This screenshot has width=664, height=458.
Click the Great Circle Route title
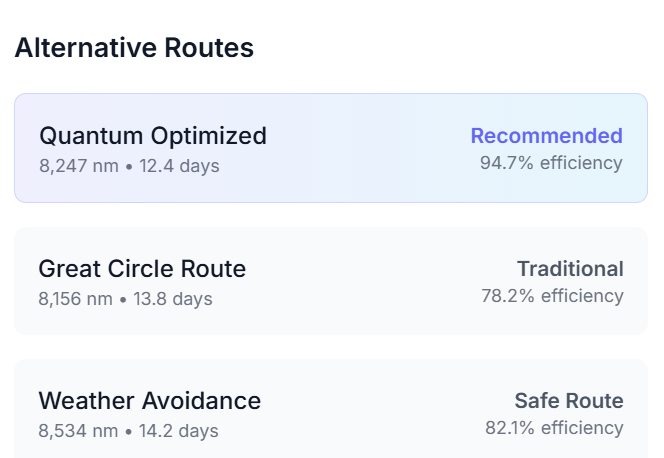tap(142, 269)
